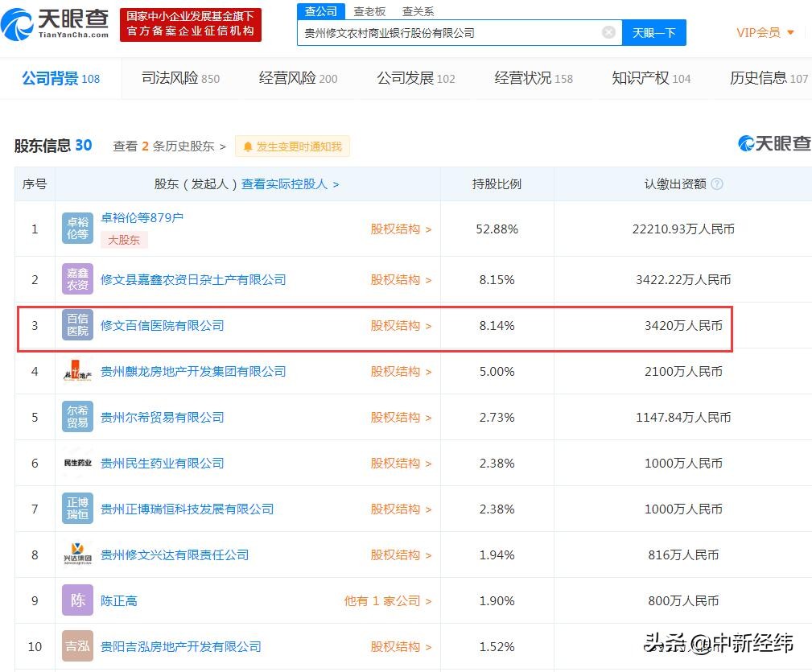Expand 股权结构 for 贵州正博瑞恒科技发展有限公司

[401, 509]
